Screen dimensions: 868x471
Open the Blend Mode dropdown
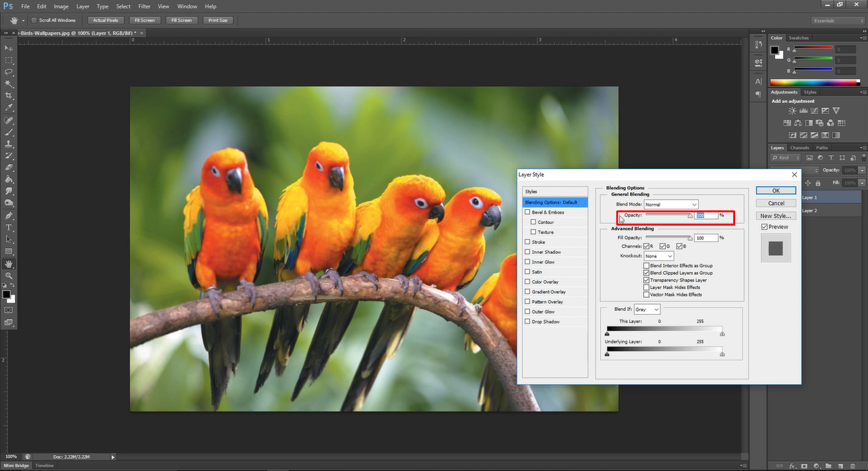671,204
